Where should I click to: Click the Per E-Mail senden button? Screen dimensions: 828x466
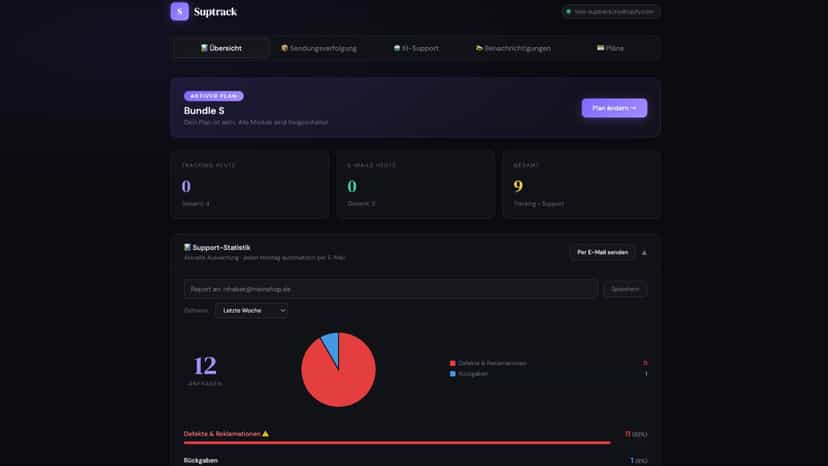click(x=603, y=253)
